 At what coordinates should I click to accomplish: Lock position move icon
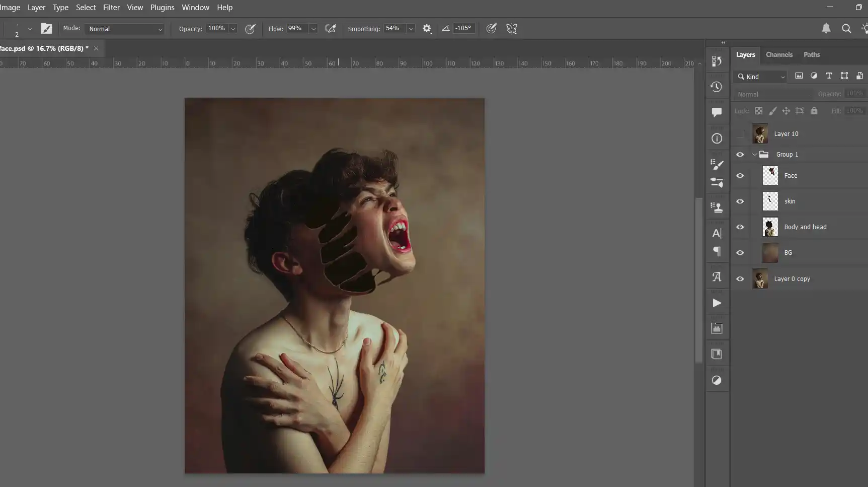[x=785, y=111]
